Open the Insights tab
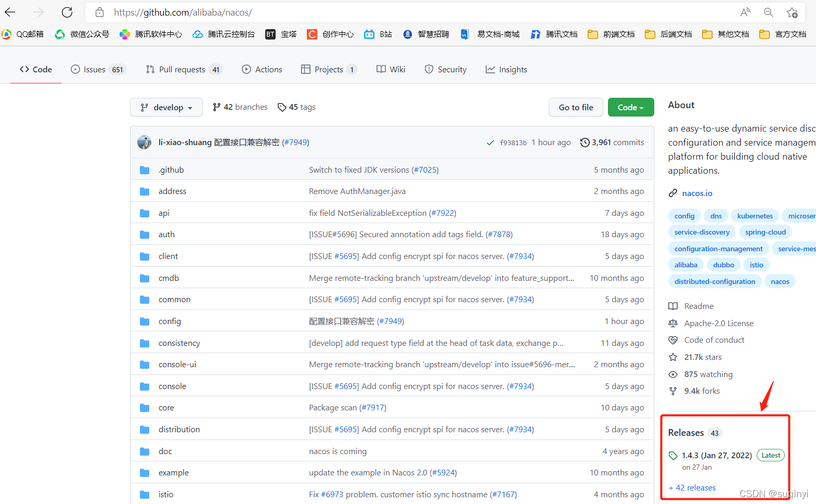Screen dimensions: 816x504 507,69
